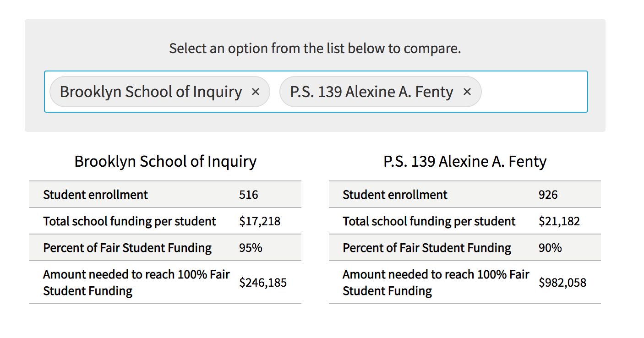
Task: Click the enrollment value 926
Action: point(548,195)
